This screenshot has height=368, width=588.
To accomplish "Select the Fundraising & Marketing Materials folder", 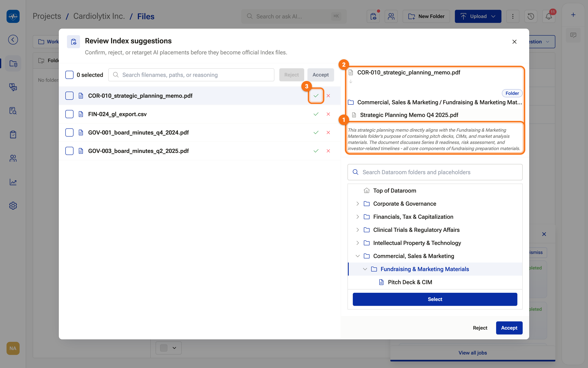I will pos(435,269).
